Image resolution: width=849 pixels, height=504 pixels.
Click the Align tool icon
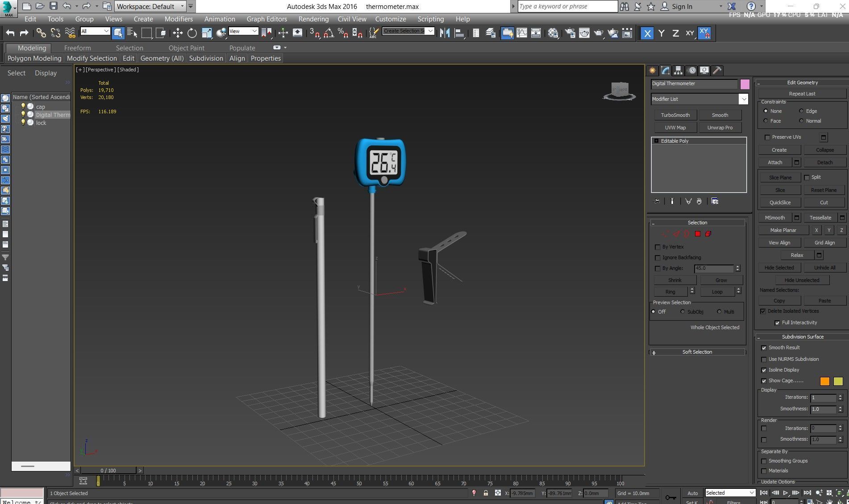[x=459, y=33]
